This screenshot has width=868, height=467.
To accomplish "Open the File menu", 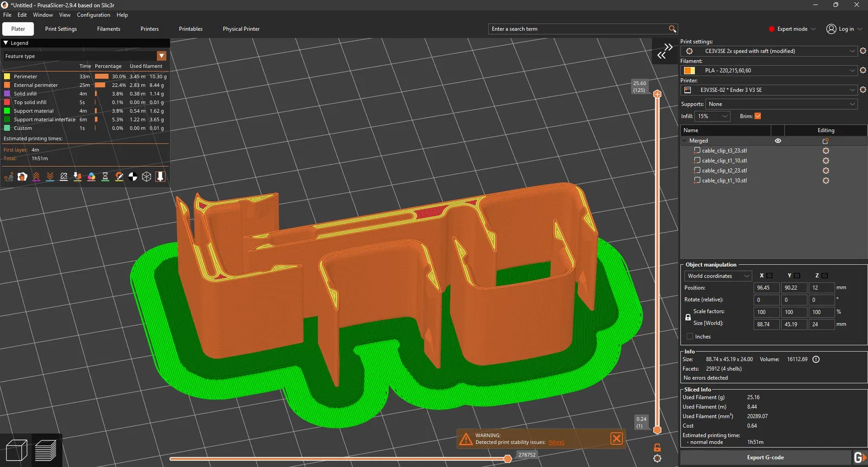I will [7, 15].
